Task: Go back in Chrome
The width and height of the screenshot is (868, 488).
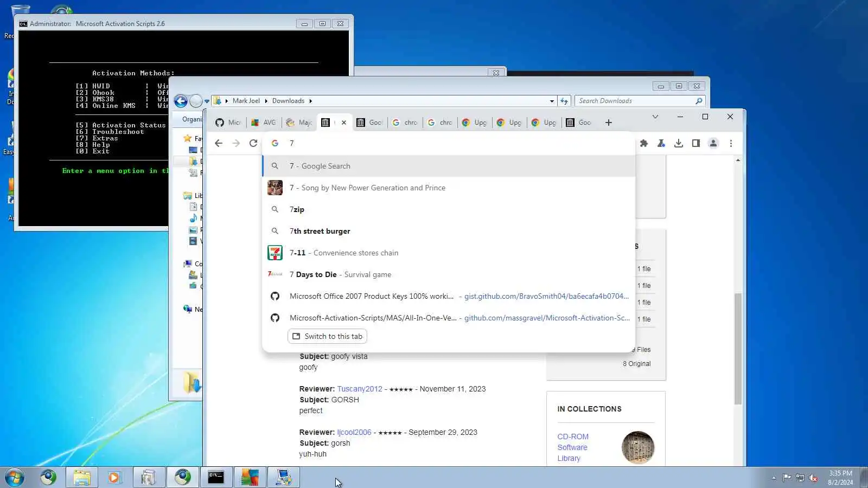Action: click(219, 143)
